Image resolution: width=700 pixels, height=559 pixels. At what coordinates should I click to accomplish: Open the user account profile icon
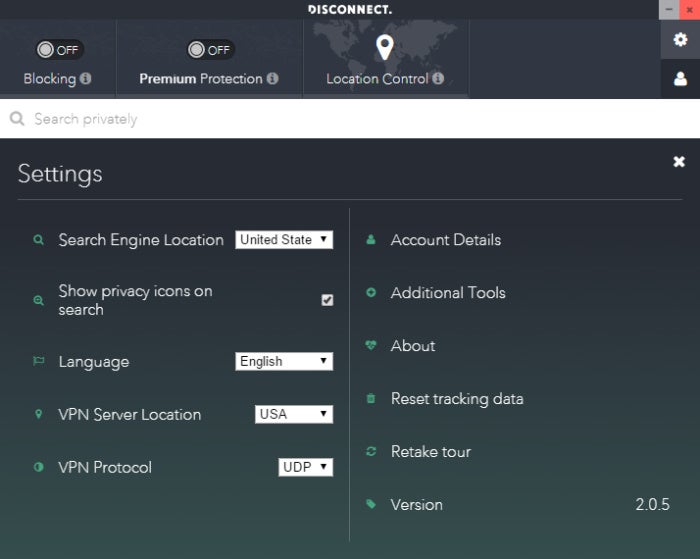pyautogui.click(x=680, y=79)
